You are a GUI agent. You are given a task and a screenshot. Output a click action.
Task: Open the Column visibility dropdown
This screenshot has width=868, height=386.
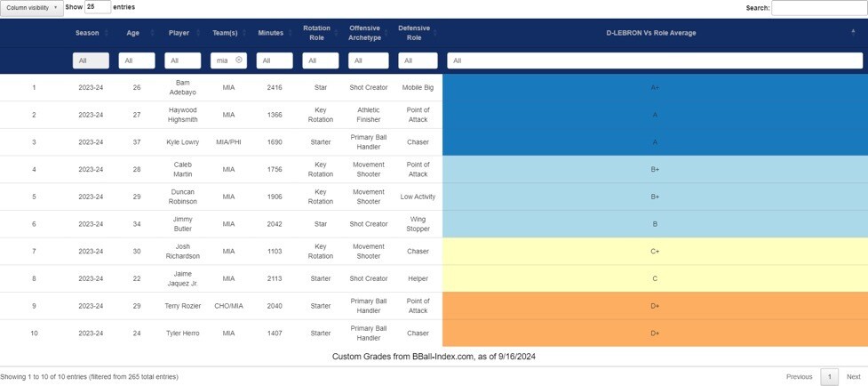31,7
